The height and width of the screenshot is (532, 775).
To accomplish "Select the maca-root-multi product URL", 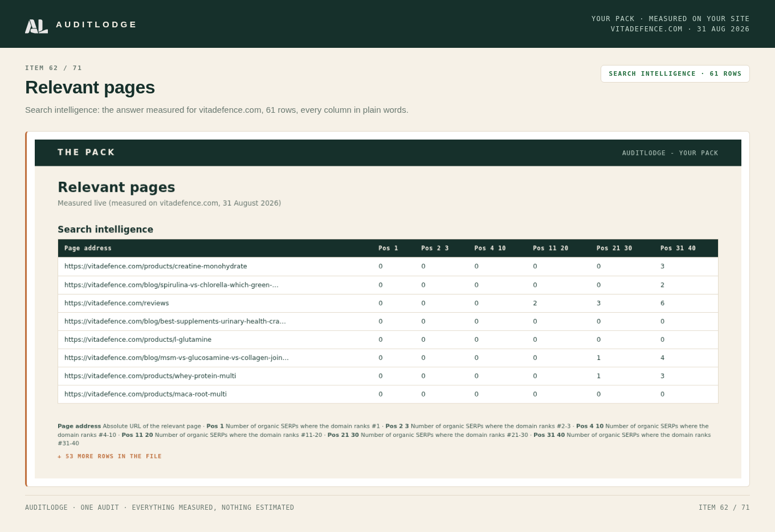I will 145,394.
